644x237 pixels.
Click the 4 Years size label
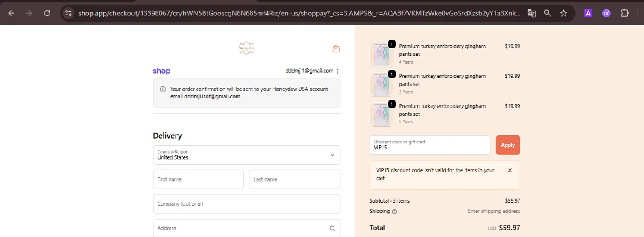point(406,62)
